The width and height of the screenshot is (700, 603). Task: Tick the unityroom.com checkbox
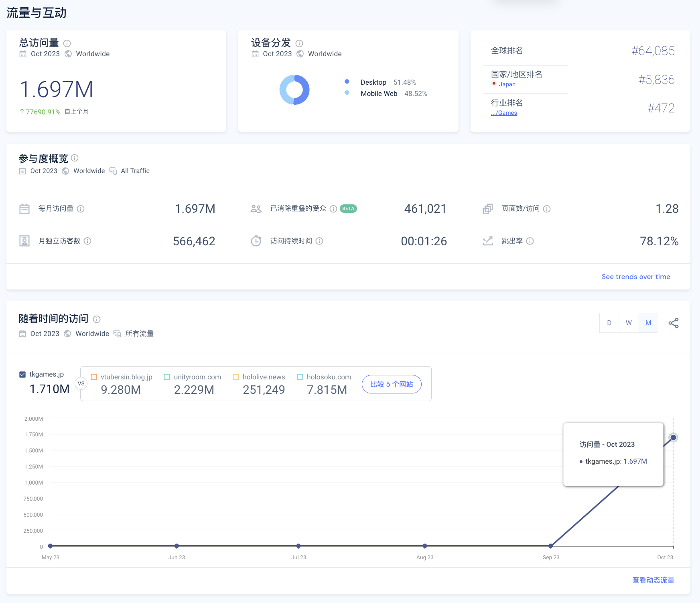(167, 377)
